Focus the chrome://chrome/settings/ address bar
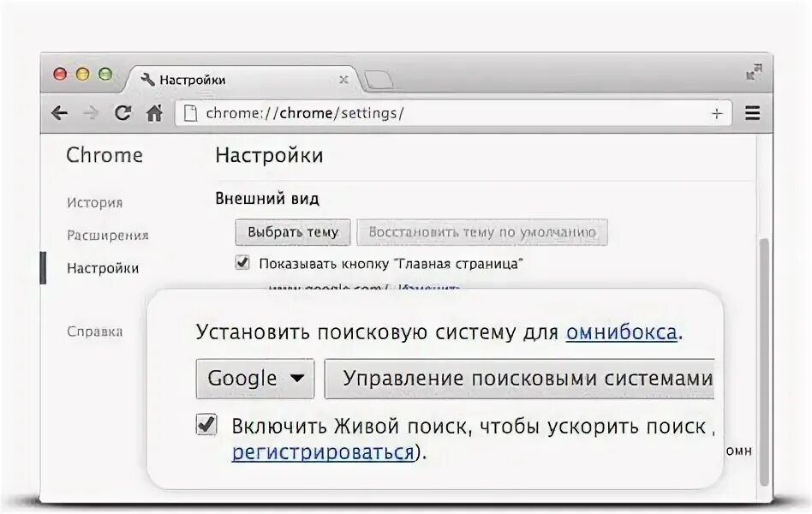 (453, 113)
